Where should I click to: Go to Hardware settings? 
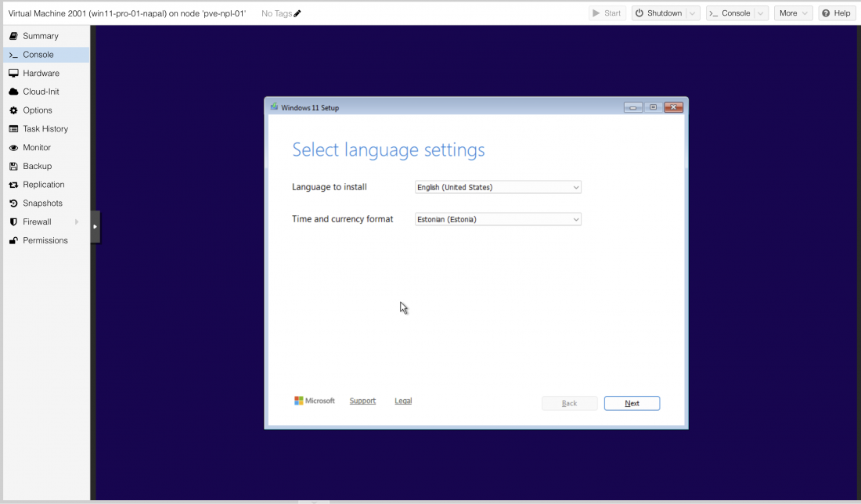46,74
